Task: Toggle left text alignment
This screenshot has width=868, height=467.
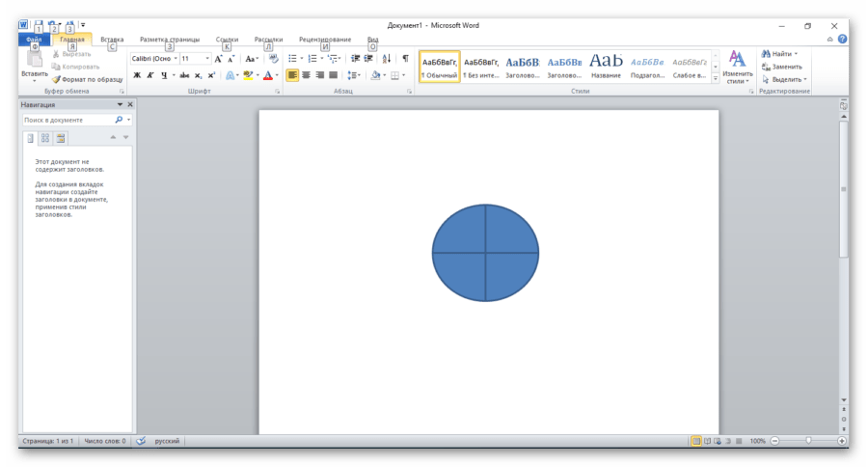Action: (x=292, y=75)
